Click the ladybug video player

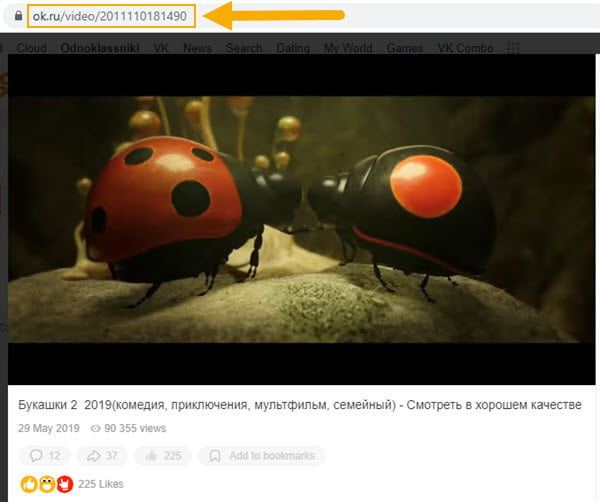(x=302, y=219)
